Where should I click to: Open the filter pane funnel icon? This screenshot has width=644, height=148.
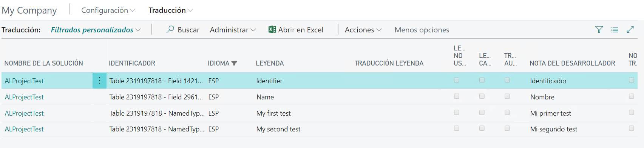[x=599, y=29]
